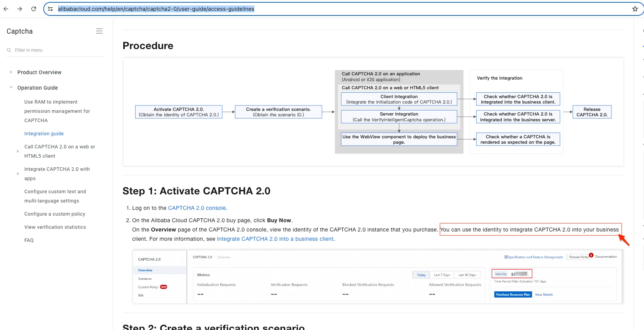644x330 pixels.
Task: Click Use the WebView component flowchart box
Action: (399, 139)
